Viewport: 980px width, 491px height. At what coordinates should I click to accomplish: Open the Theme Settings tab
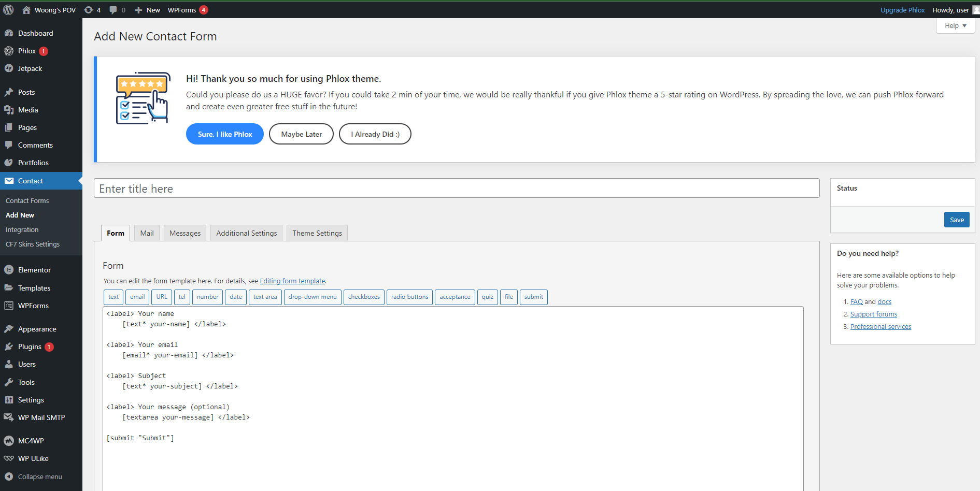(x=317, y=233)
